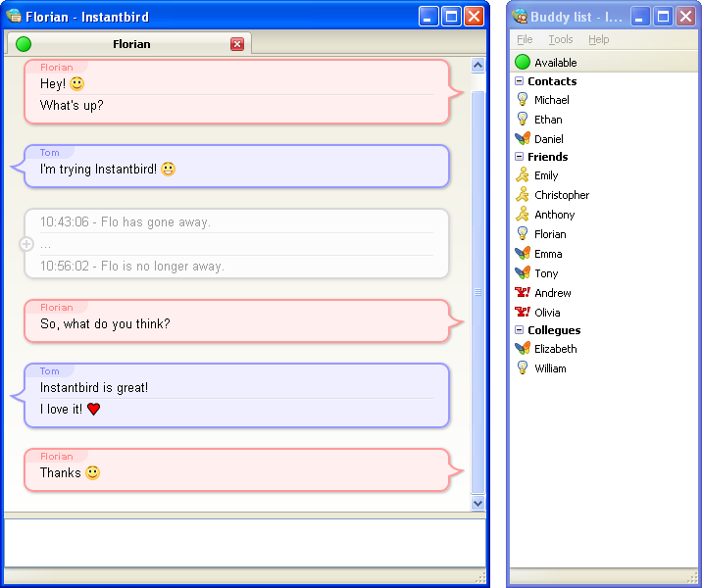Change the Available status selector
702x588 pixels.
tap(555, 63)
